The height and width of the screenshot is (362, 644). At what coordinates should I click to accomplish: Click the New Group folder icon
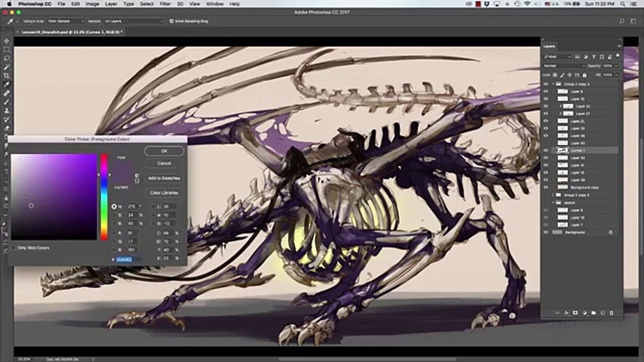point(593,313)
